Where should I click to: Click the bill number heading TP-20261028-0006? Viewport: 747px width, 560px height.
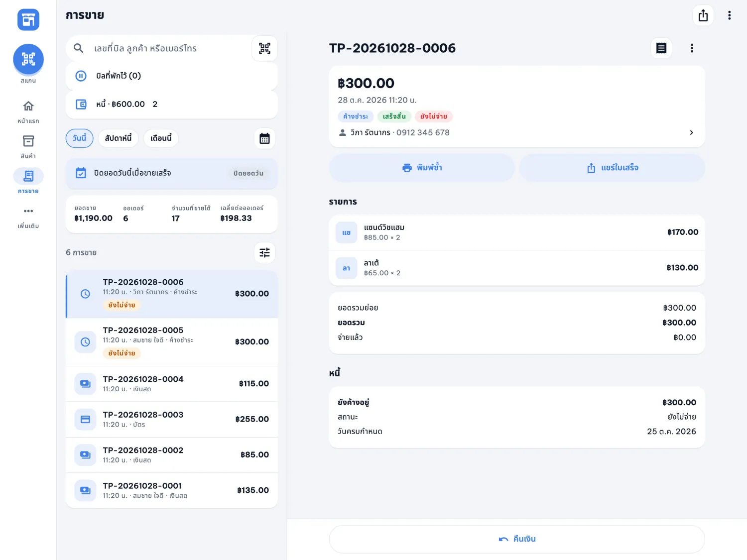392,48
